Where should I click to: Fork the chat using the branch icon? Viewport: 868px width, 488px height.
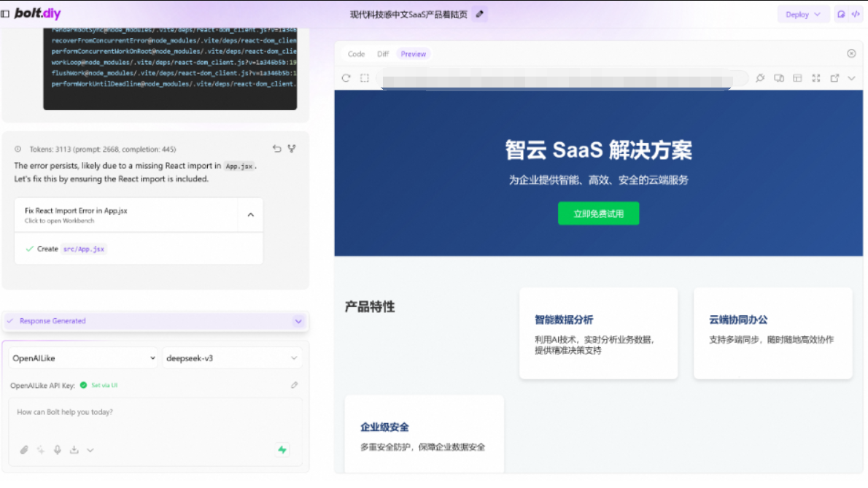tap(292, 148)
